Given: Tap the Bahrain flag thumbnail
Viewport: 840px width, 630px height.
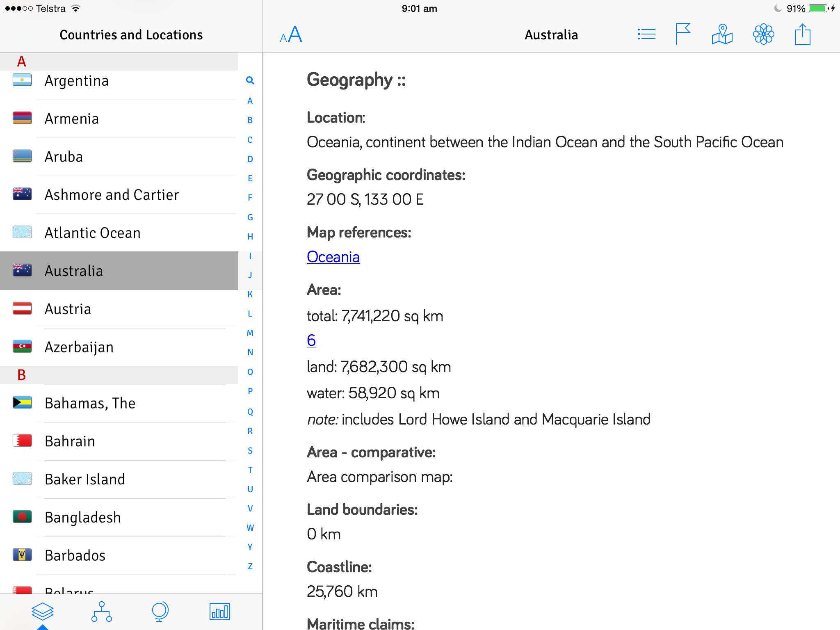Looking at the screenshot, I should [x=22, y=441].
